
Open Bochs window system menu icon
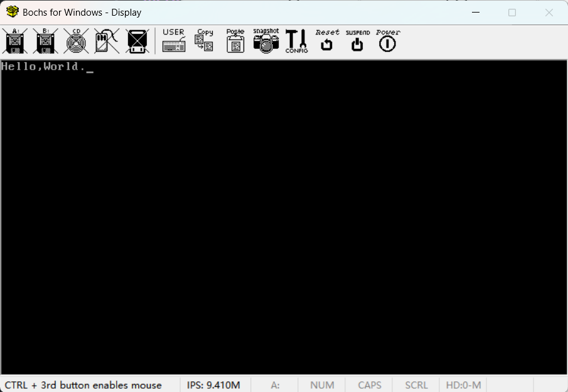point(12,12)
